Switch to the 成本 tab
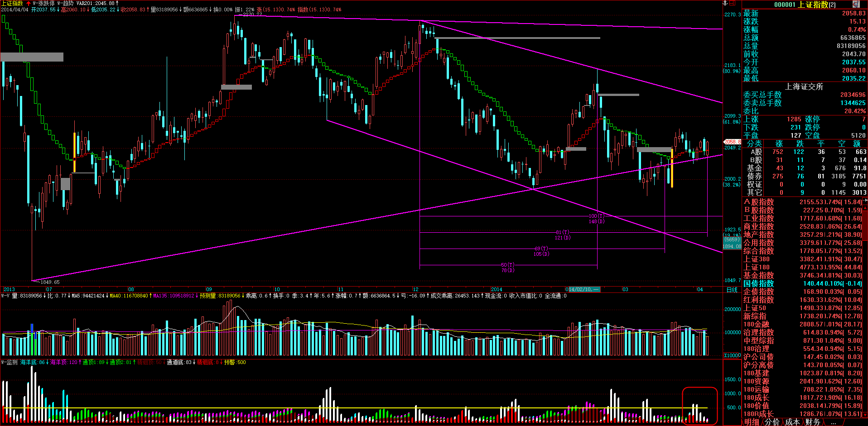This screenshot has width=868, height=426. [792, 422]
